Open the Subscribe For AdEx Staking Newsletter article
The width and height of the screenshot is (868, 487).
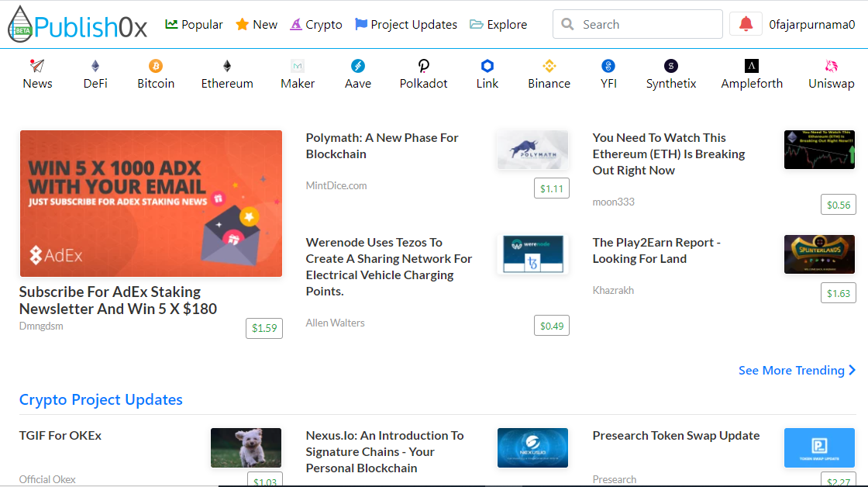[x=118, y=300]
